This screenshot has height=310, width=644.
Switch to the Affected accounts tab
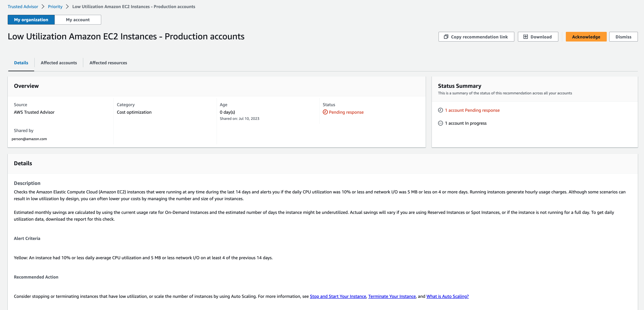59,63
